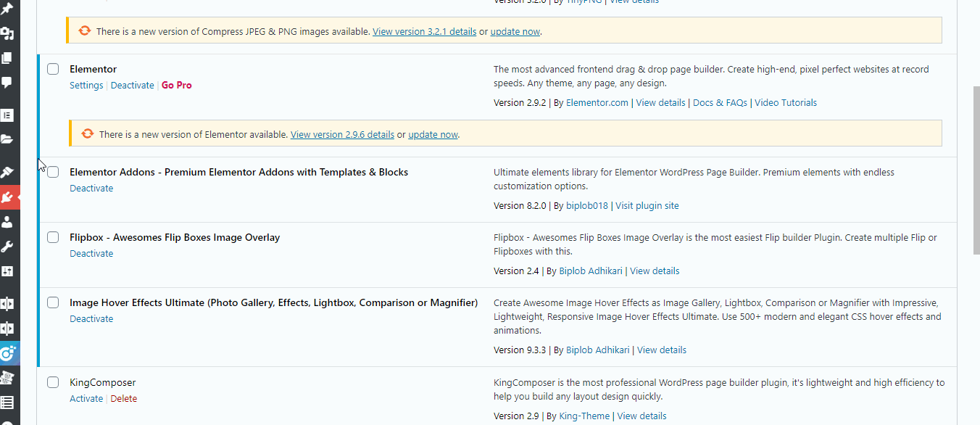The image size is (980, 425).
Task: Deactivate the Flipbox plugin
Action: 91,253
